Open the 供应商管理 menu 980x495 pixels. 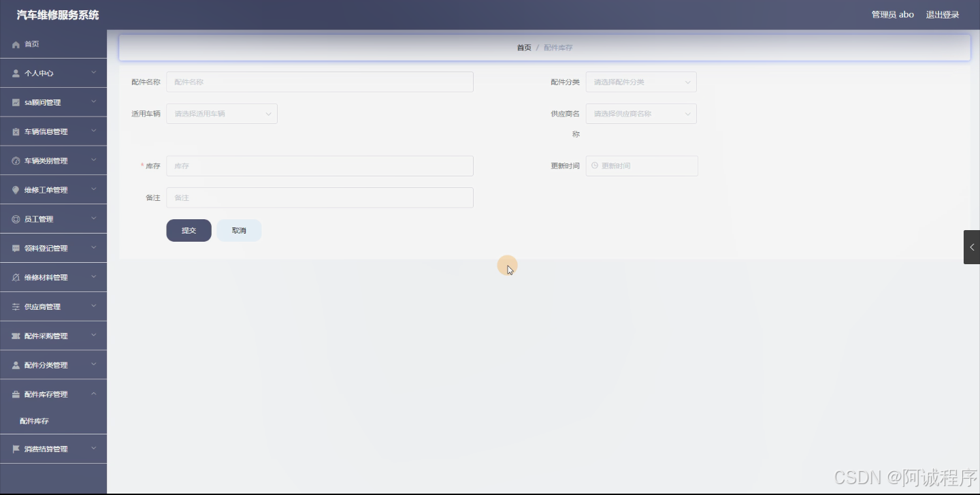pos(53,307)
